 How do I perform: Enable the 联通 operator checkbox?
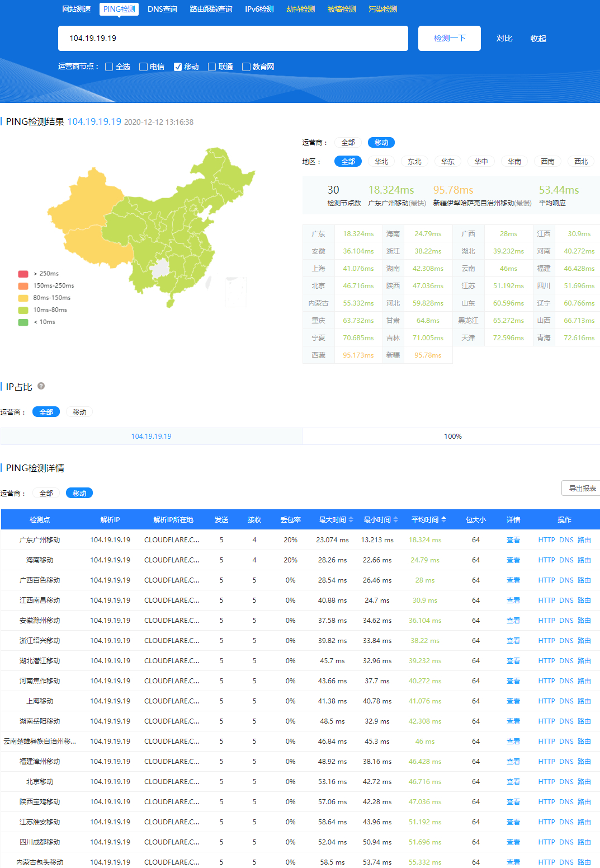[x=212, y=67]
